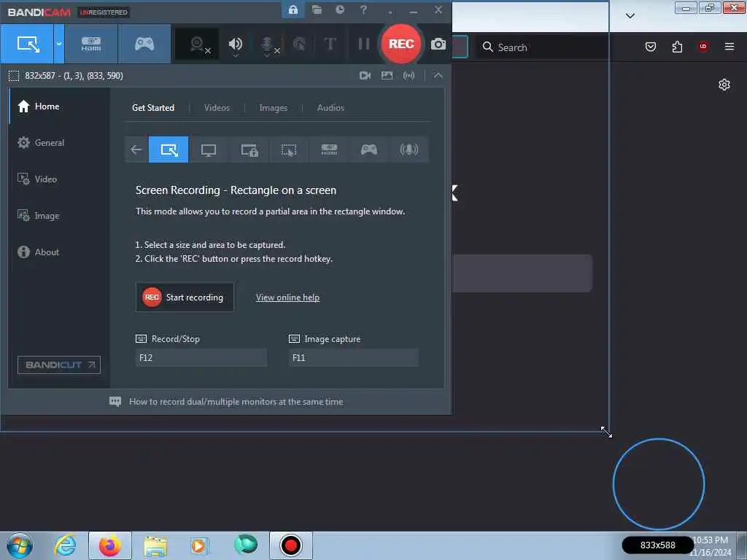Select Rectangle on a screen mode tile
747x560 pixels.
coord(169,149)
